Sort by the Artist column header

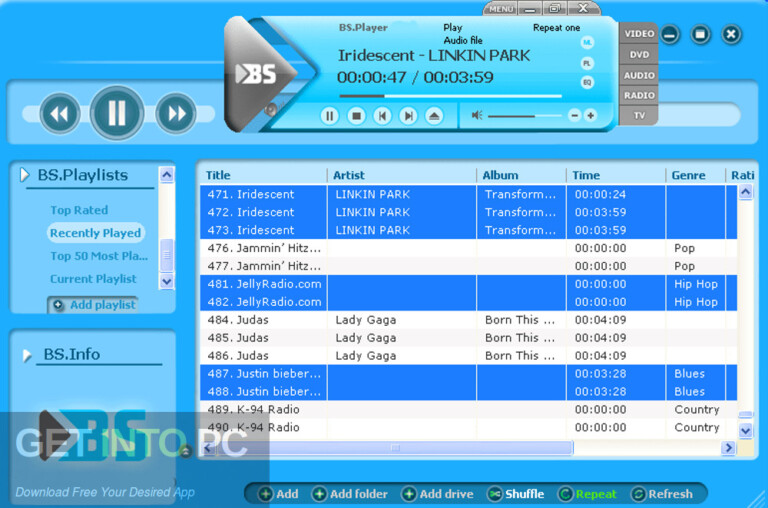[x=402, y=175]
